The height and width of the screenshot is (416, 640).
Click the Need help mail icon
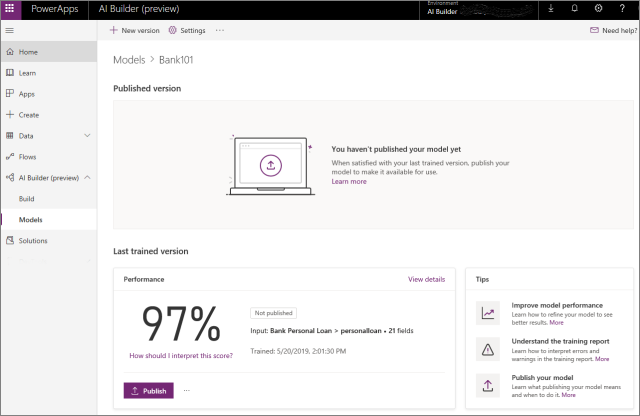pyautogui.click(x=594, y=30)
